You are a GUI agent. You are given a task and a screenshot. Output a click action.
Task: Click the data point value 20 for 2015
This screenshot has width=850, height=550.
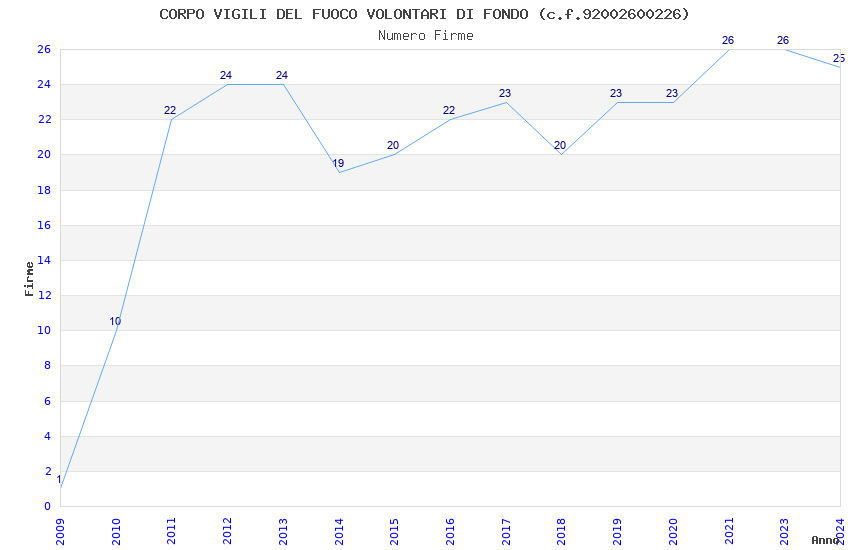coord(393,145)
